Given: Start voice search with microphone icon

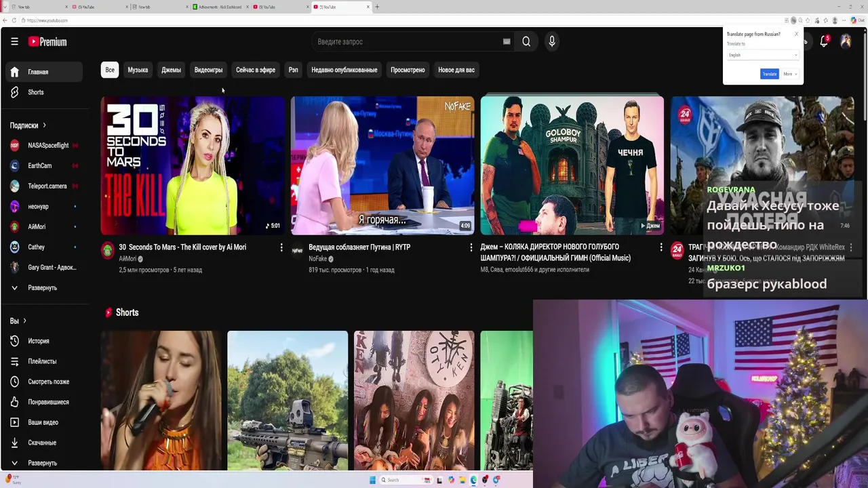Looking at the screenshot, I should coord(552,41).
